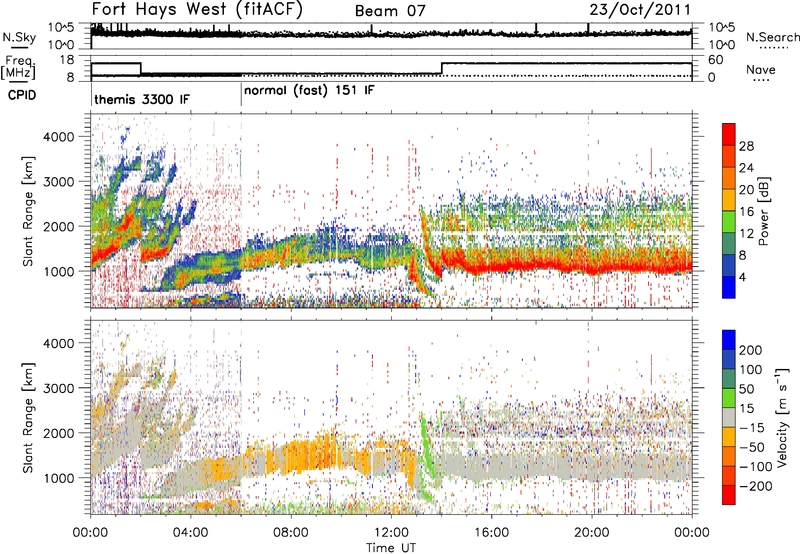Click the 'Nave' legend label
The width and height of the screenshot is (800, 554).
[761, 69]
